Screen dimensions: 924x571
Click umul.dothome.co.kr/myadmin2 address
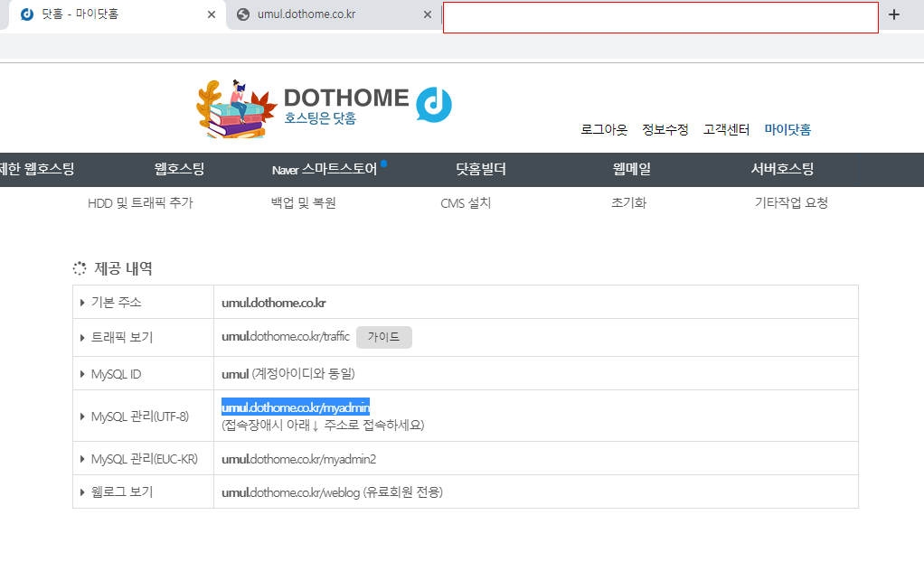point(298,459)
